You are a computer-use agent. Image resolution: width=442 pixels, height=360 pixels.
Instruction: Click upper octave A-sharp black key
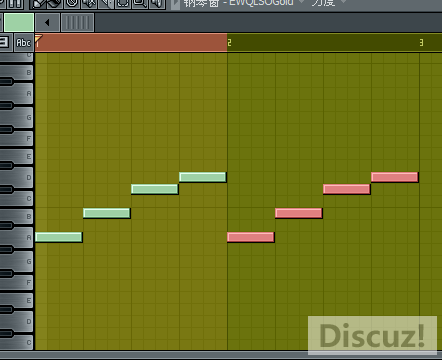(7, 81)
